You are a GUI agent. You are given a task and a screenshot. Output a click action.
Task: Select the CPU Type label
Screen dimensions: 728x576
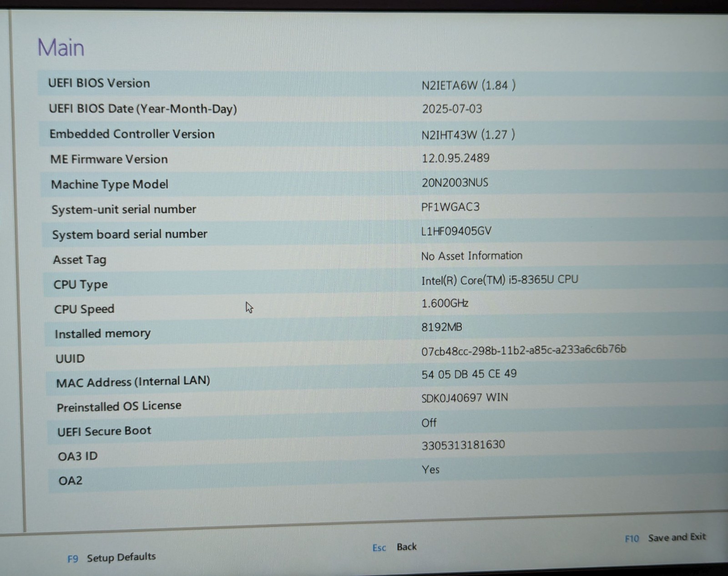tap(81, 285)
